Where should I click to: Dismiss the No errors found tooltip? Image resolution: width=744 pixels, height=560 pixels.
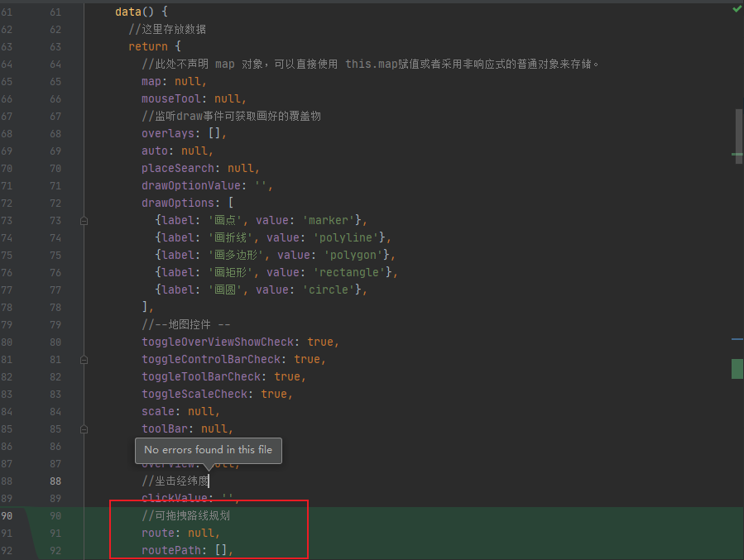coord(209,450)
